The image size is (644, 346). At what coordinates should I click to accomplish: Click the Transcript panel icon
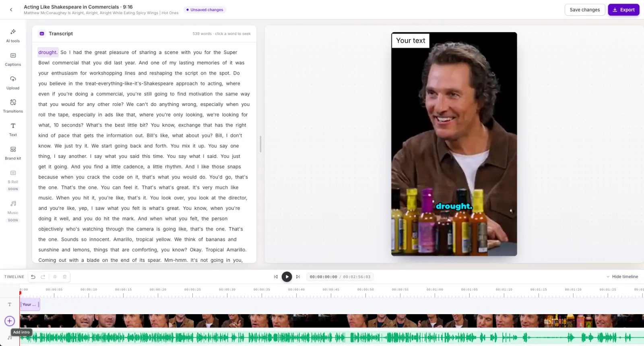(42, 34)
